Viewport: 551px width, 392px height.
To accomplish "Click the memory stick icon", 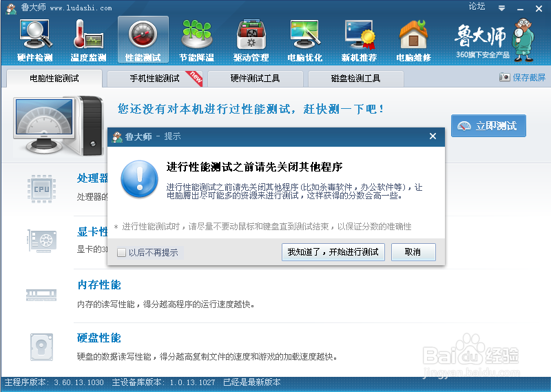I will click(41, 295).
